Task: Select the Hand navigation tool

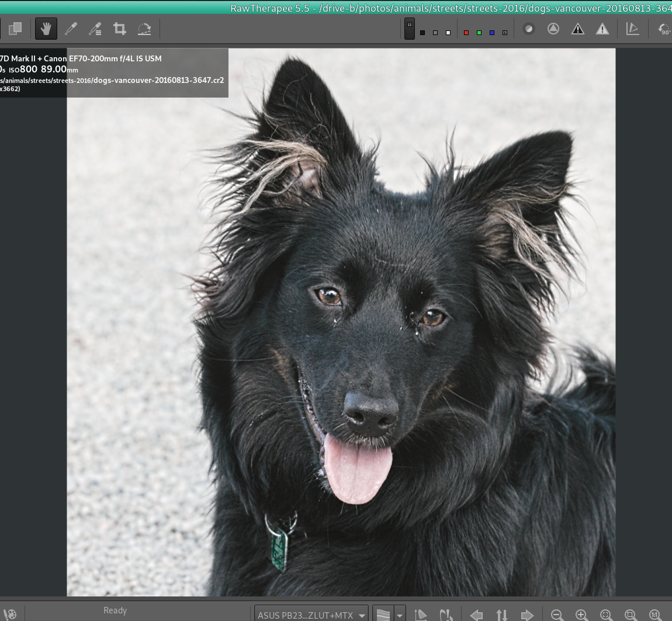Action: point(46,29)
